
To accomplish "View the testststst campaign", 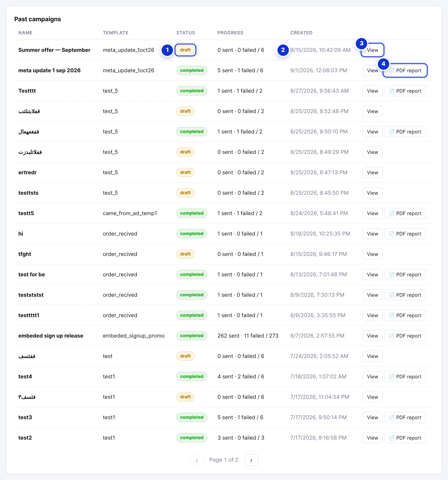I will pos(372,295).
